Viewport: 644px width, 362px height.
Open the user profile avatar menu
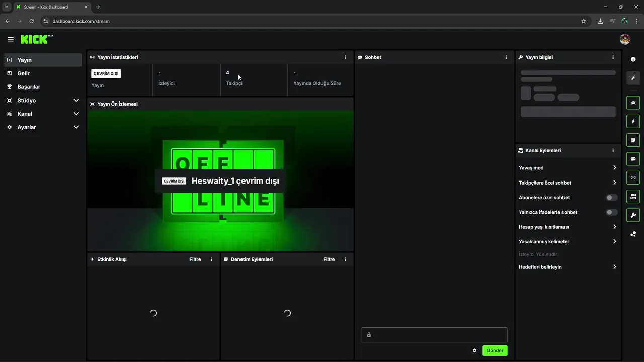tap(625, 39)
